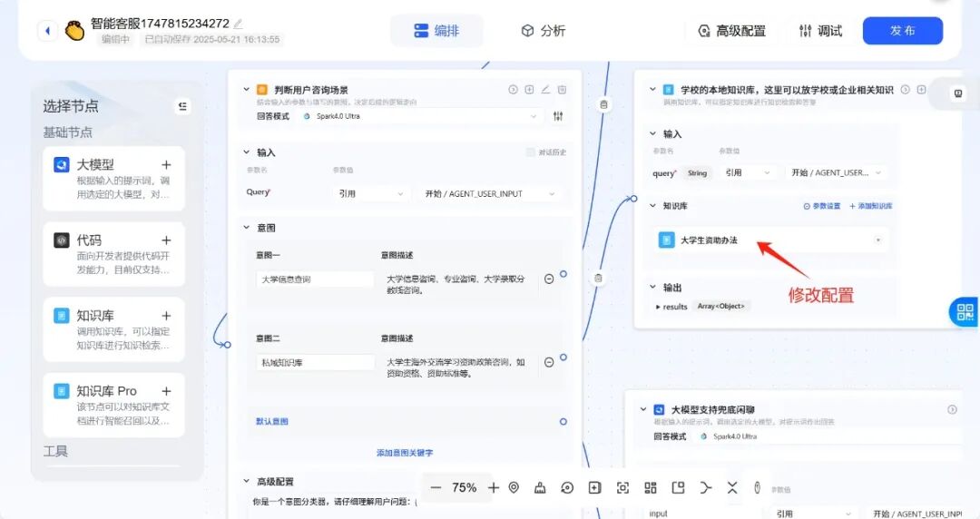
Task: Add 大模型 node with its plus icon
Action: coord(166,165)
